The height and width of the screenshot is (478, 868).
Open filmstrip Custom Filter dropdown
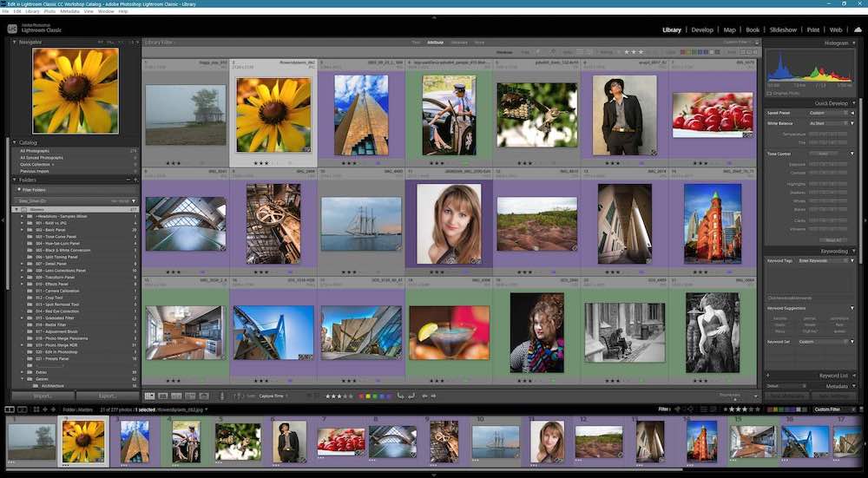pos(835,409)
